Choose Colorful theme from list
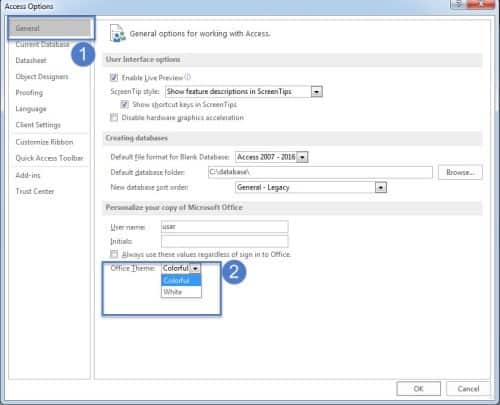The height and width of the screenshot is (405, 500). 181,280
